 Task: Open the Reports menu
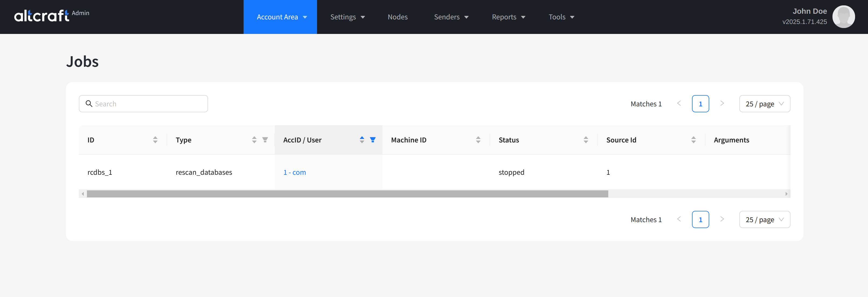508,17
